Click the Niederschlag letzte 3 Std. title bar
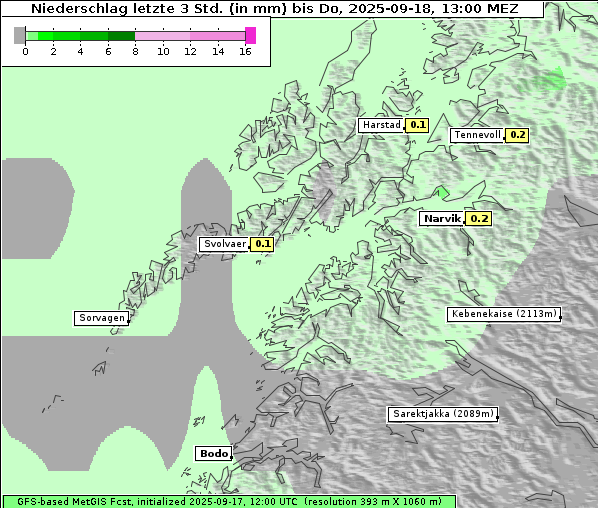The image size is (598, 508). pos(273,9)
